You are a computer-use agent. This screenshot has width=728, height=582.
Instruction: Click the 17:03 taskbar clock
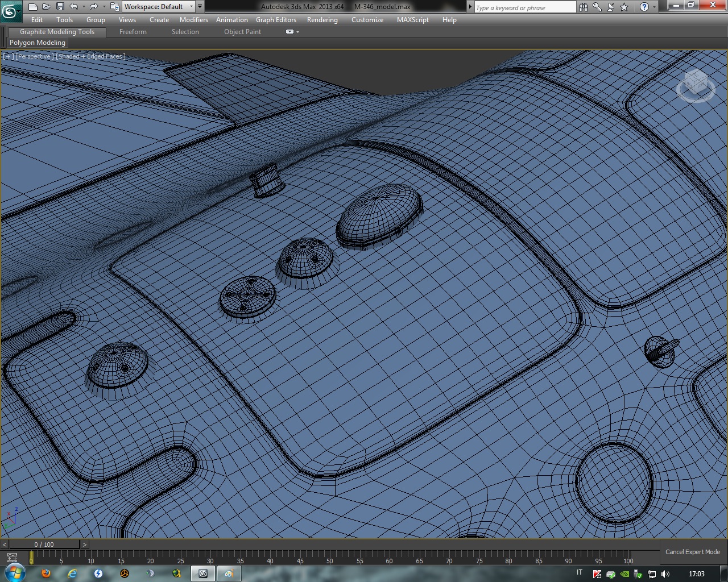coord(696,574)
